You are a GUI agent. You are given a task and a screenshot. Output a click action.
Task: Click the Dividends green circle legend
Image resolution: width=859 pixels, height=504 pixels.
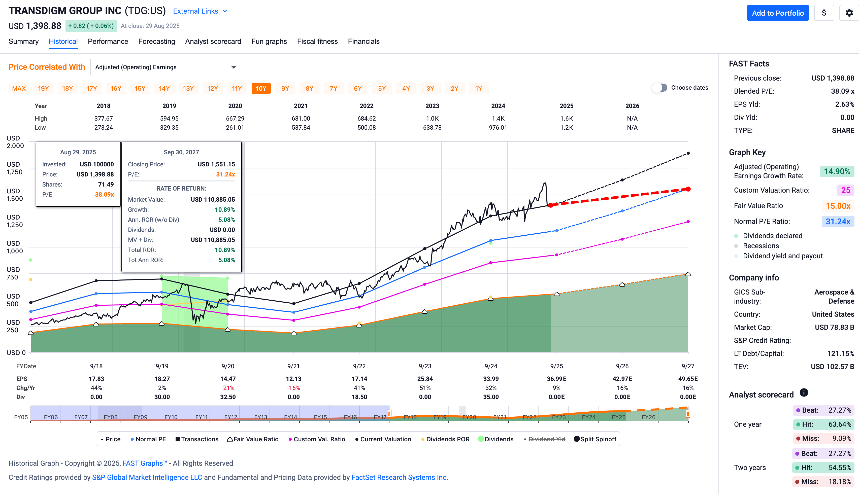[481, 439]
